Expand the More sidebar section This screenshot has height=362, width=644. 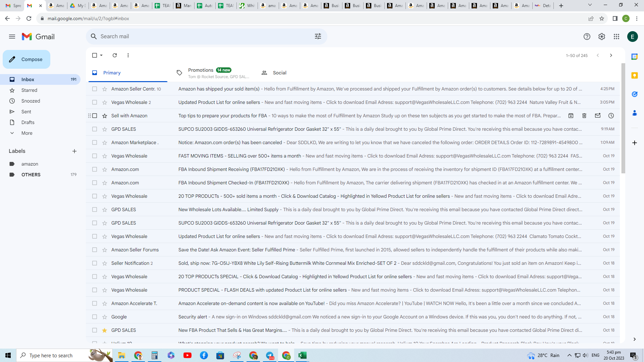[40, 133]
